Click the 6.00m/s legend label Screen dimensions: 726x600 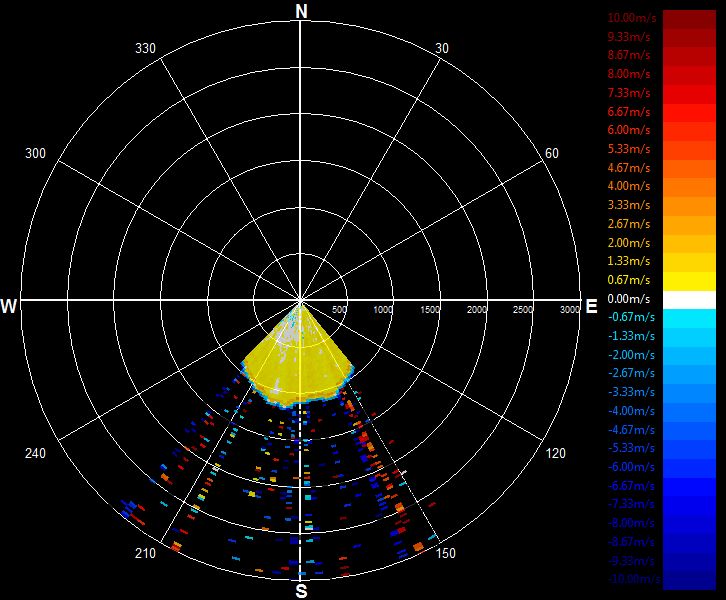[x=629, y=130]
